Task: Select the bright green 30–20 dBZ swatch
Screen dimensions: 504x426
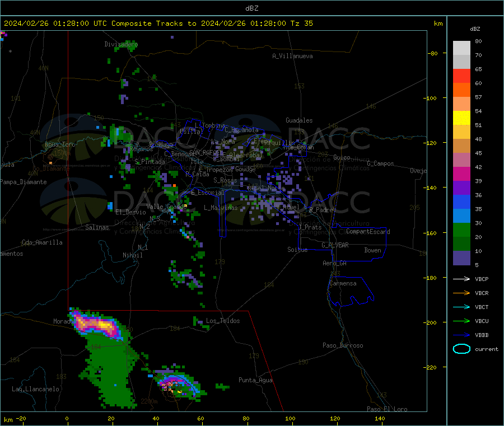Action: point(461,230)
